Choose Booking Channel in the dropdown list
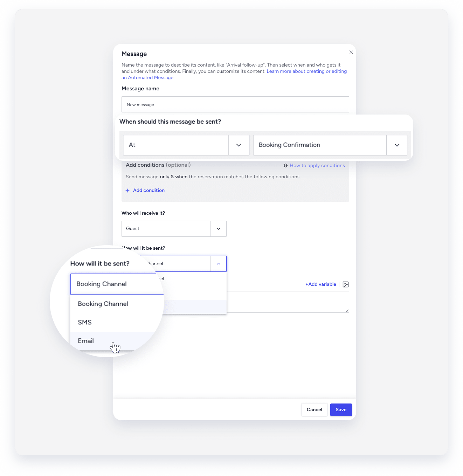The image size is (463, 476). coord(103,304)
